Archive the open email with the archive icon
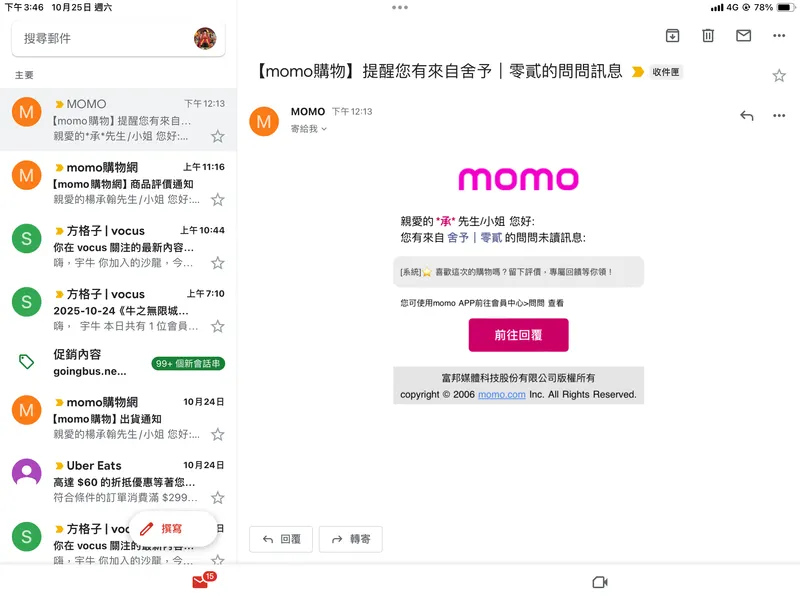This screenshot has height=600, width=800. (672, 36)
